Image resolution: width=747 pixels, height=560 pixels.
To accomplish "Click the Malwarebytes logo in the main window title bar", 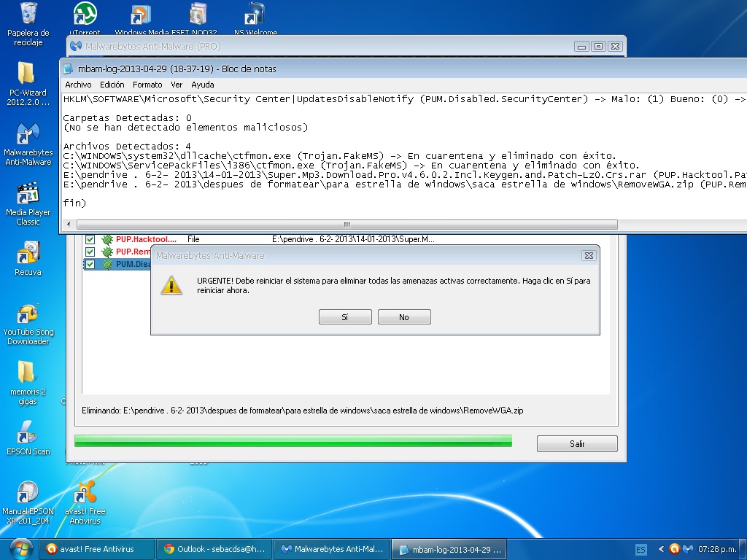I will coord(76,46).
